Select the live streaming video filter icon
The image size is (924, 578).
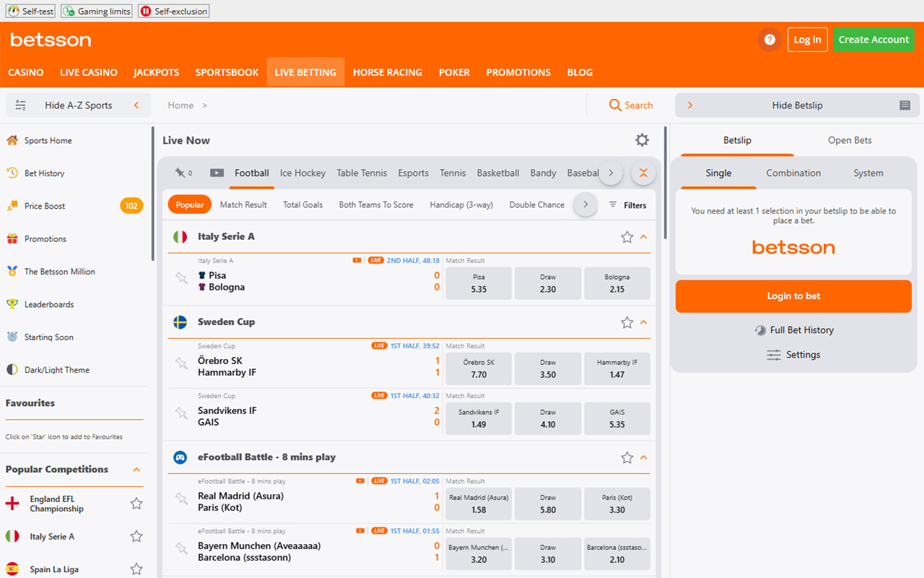point(217,173)
